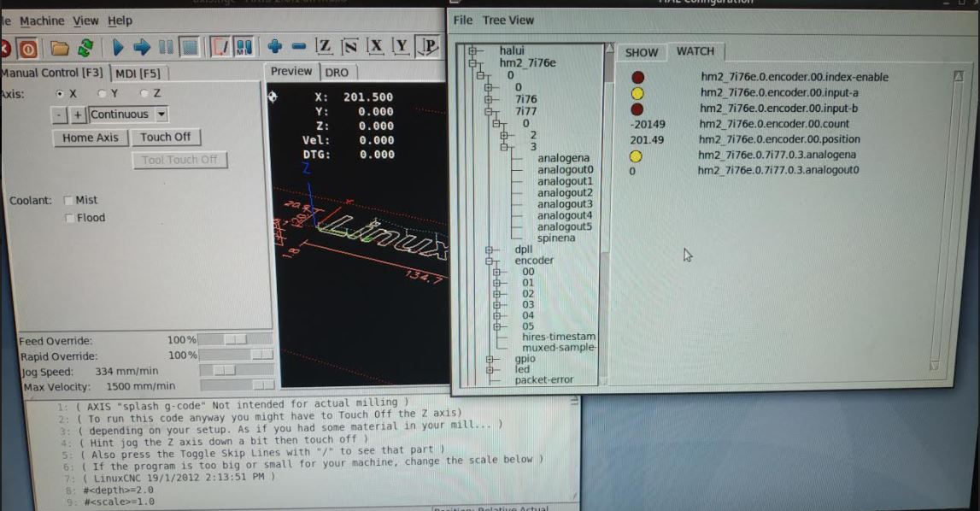Expand the gpio tree node
The width and height of the screenshot is (980, 511).
pos(490,359)
